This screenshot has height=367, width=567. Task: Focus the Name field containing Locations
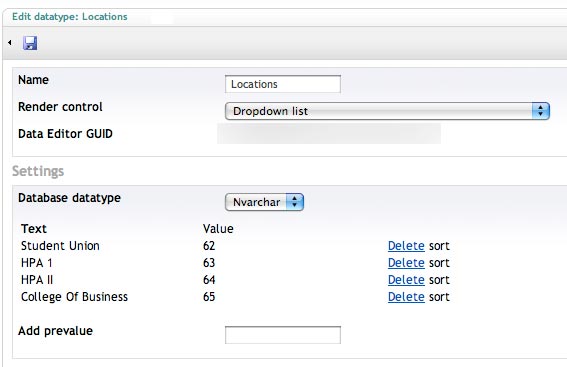click(x=283, y=84)
